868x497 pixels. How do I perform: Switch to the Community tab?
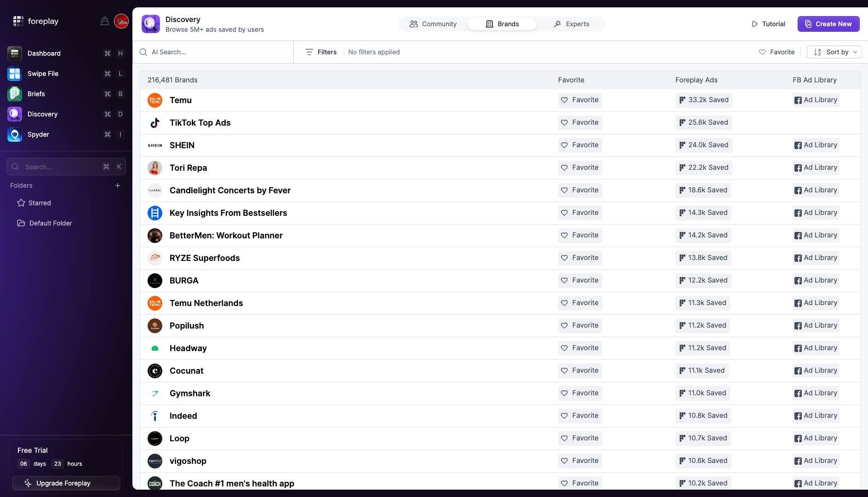433,24
